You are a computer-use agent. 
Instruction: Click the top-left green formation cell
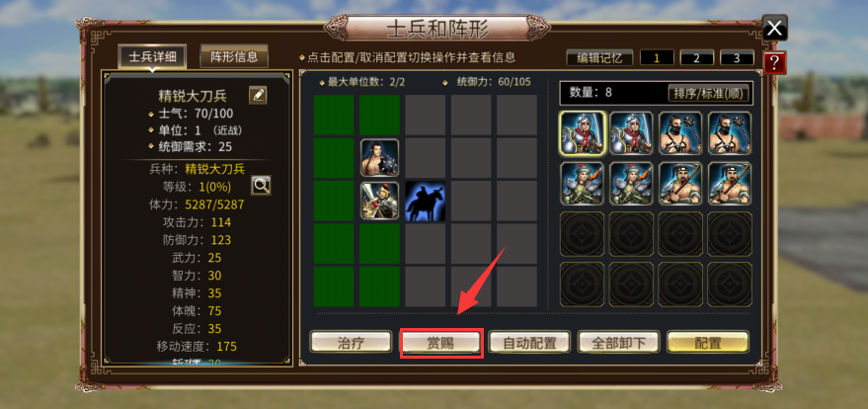[334, 116]
